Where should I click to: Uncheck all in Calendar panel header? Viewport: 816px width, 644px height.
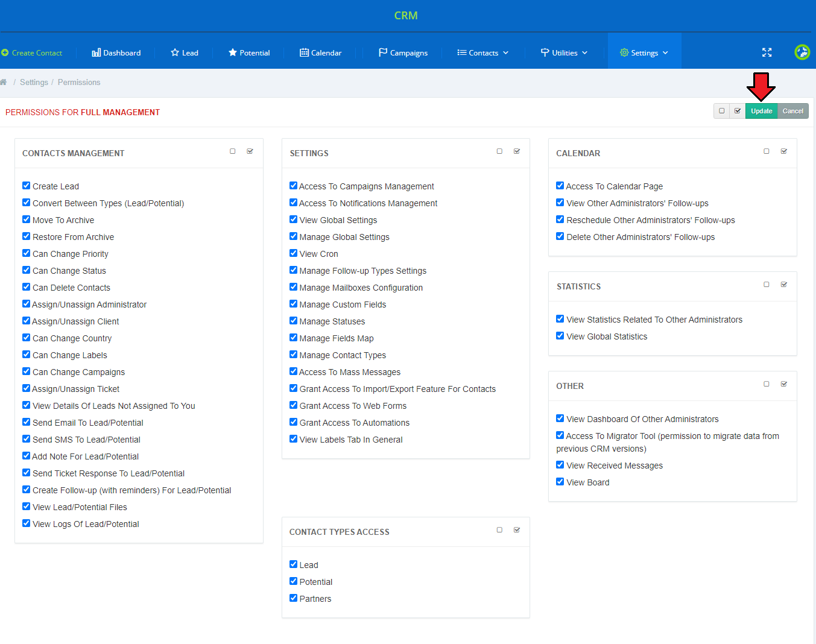click(x=767, y=151)
